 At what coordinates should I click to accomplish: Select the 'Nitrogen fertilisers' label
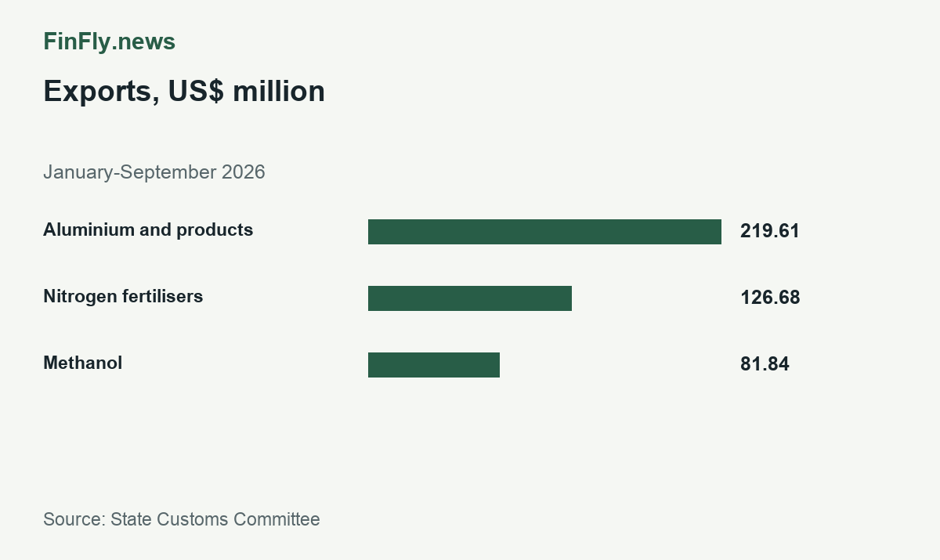123,297
